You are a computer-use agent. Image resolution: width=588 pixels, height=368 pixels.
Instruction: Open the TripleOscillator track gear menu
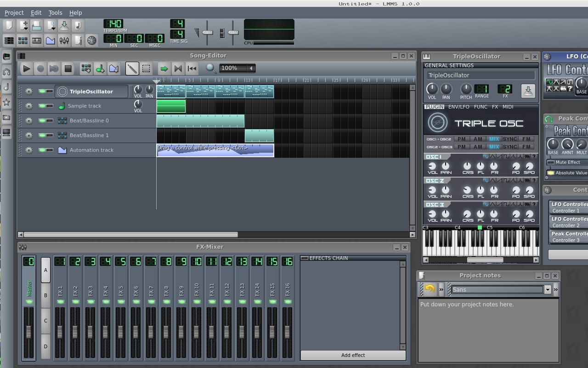[x=28, y=91]
